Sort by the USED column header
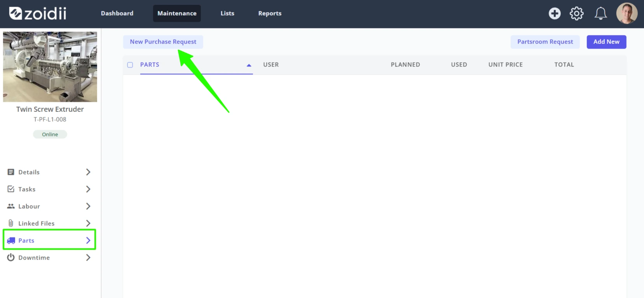 pos(459,65)
